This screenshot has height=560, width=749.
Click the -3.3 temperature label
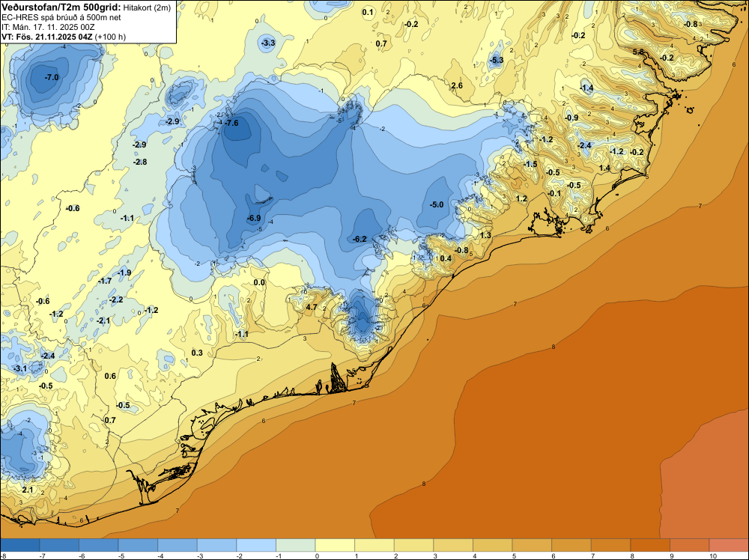coord(268,43)
